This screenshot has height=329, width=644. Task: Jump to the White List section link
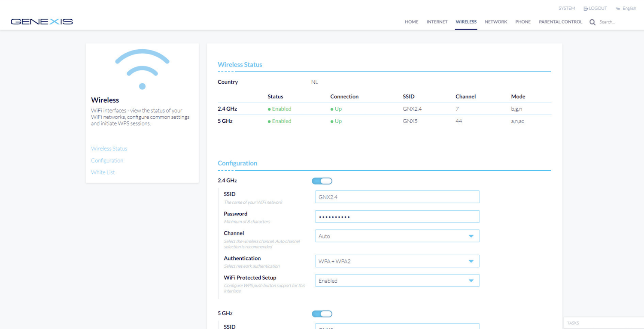coord(103,172)
